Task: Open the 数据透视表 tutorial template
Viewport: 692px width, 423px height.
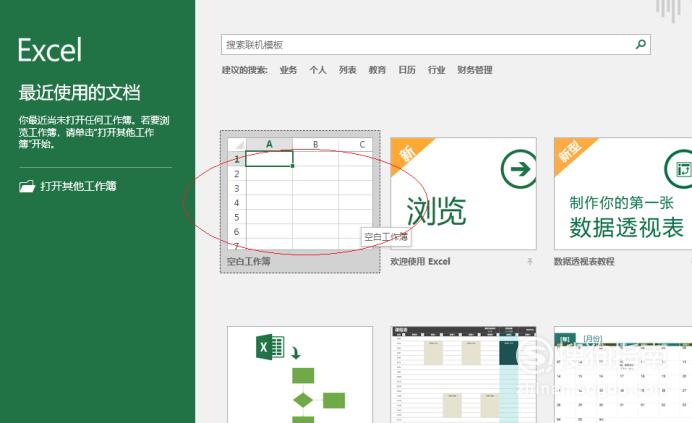Action: pos(623,193)
